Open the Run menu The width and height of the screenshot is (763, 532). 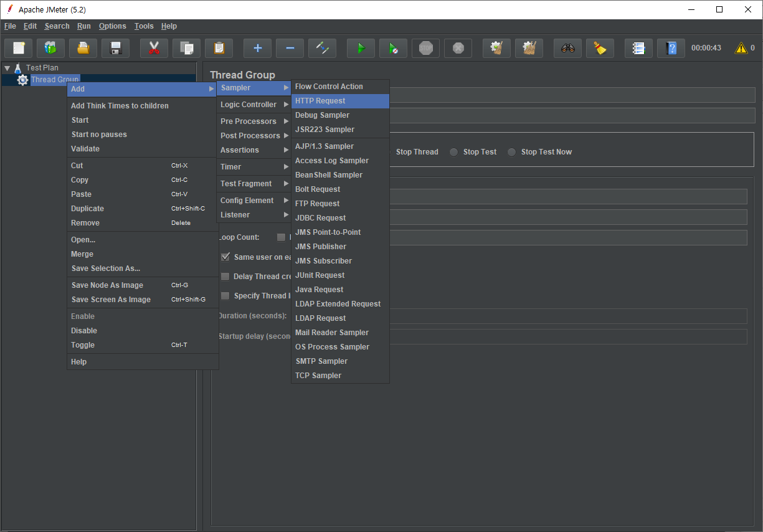(x=84, y=26)
